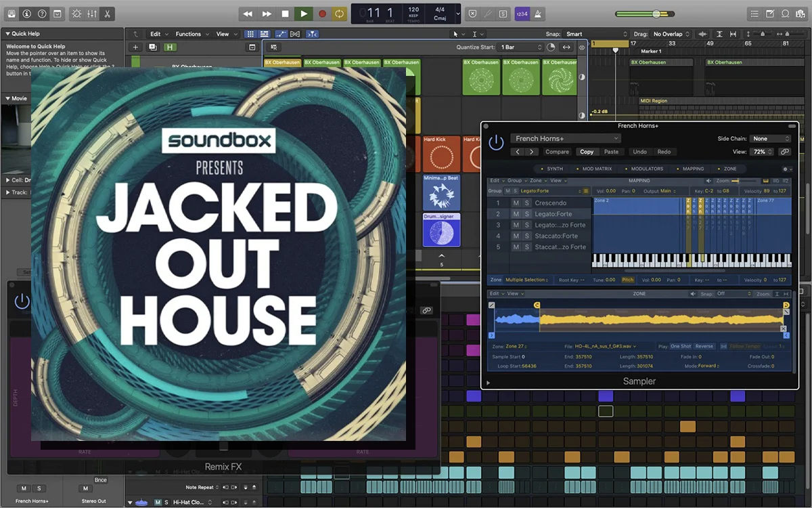Open the Quantize Start 1 Bar dropdown
812x508 pixels.
point(520,47)
